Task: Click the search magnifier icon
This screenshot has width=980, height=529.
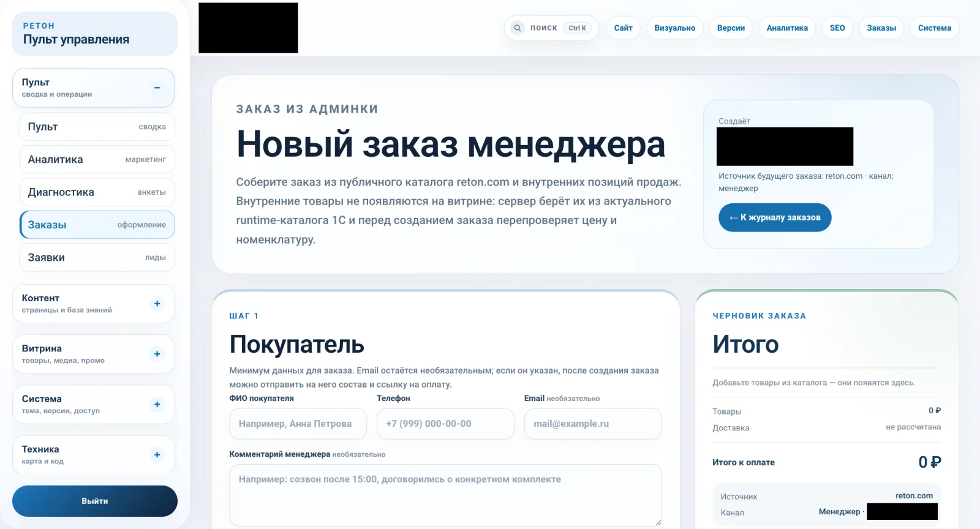Action: coord(518,28)
